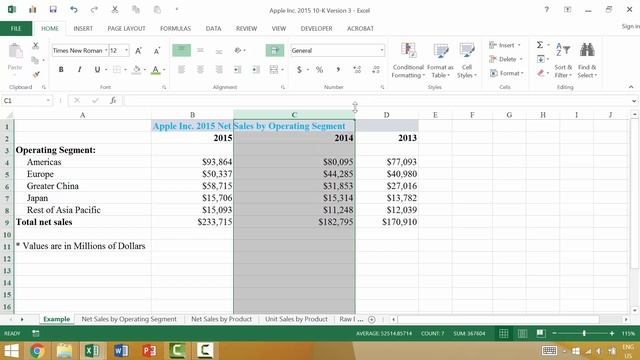640x360 pixels.
Task: Increase font size with the larger A
Action: pyautogui.click(x=138, y=51)
